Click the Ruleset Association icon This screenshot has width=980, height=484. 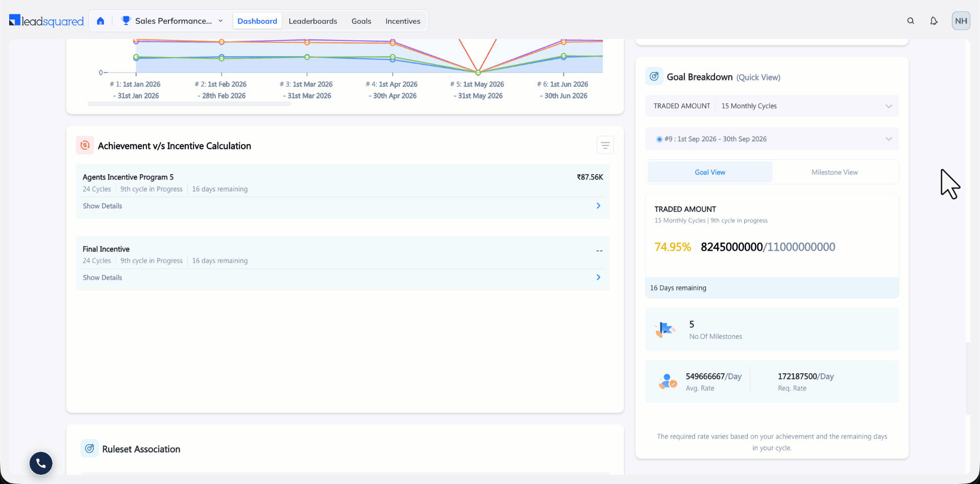[x=89, y=449]
